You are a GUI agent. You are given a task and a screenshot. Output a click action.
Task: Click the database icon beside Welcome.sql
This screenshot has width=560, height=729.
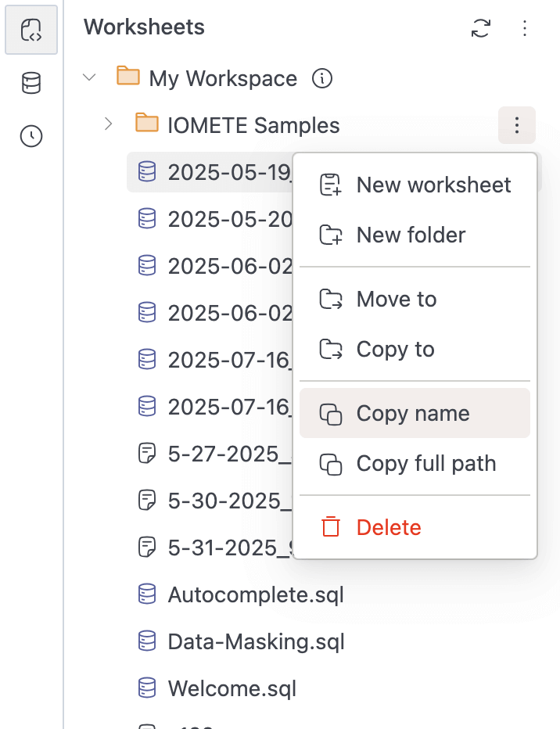pyautogui.click(x=146, y=688)
